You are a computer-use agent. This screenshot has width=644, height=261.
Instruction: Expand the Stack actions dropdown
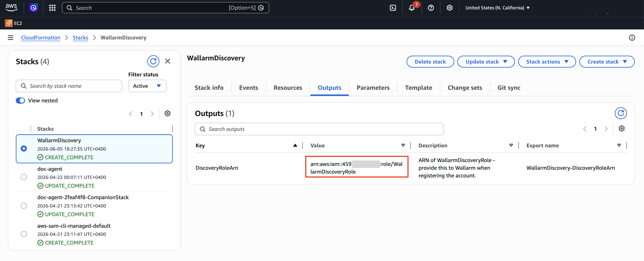pos(547,61)
